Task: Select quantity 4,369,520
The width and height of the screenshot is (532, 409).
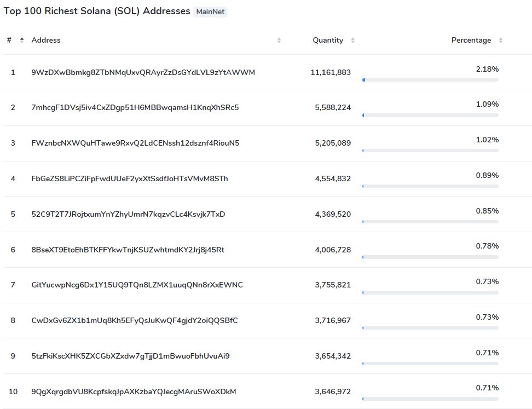Action: pyautogui.click(x=333, y=214)
